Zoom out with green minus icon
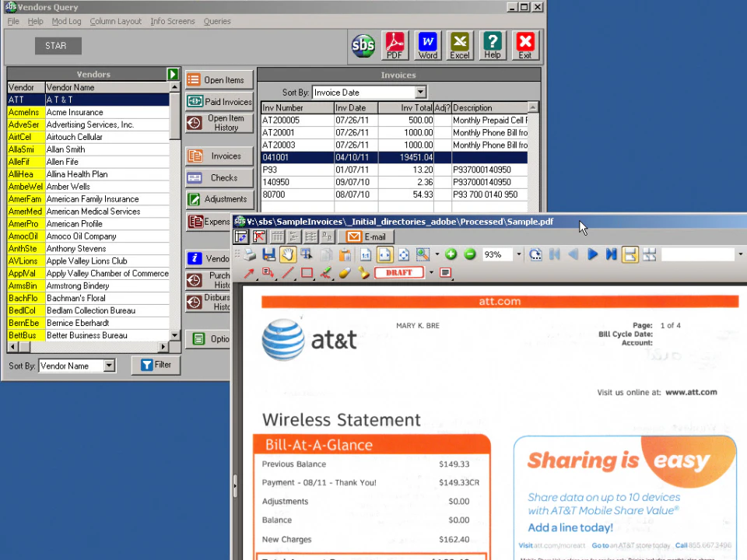Screen dimensions: 747x560 (470, 255)
